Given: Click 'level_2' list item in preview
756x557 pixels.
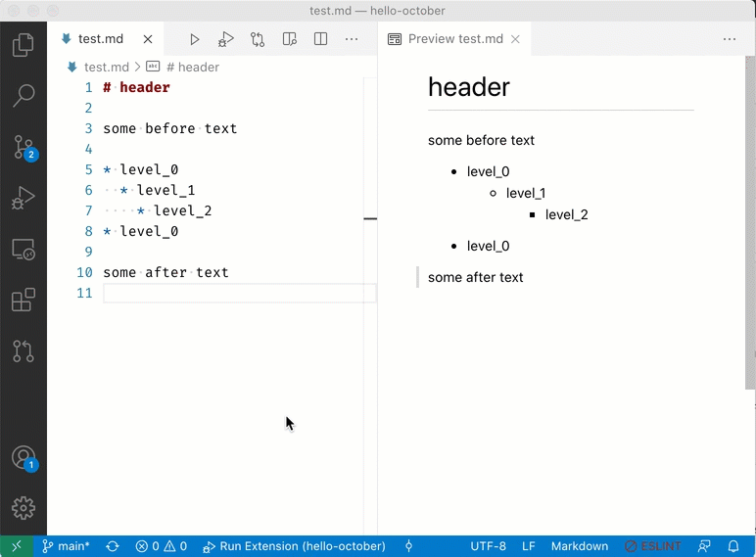Looking at the screenshot, I should [567, 215].
